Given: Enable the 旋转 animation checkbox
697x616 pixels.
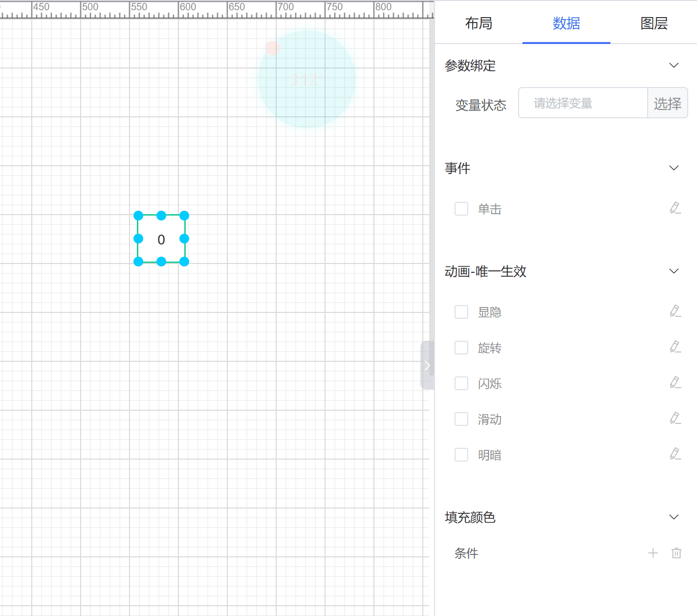Looking at the screenshot, I should [x=461, y=348].
